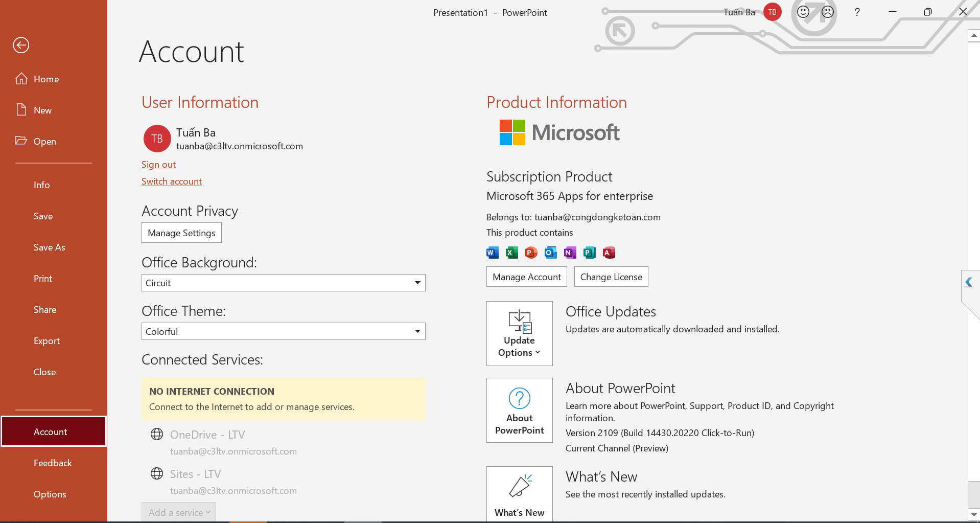The image size is (980, 523).
Task: Click the Current Channel (Preview) text
Action: click(617, 448)
